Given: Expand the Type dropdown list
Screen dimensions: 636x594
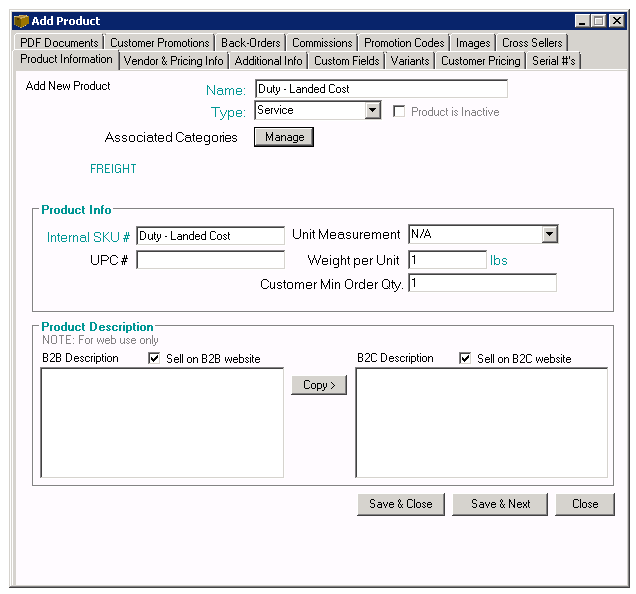Looking at the screenshot, I should [372, 111].
